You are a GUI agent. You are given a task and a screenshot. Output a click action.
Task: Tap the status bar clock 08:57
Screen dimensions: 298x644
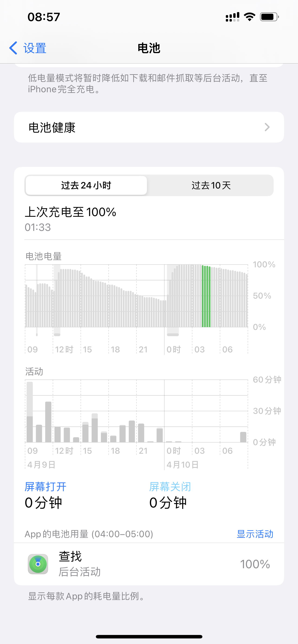(44, 17)
